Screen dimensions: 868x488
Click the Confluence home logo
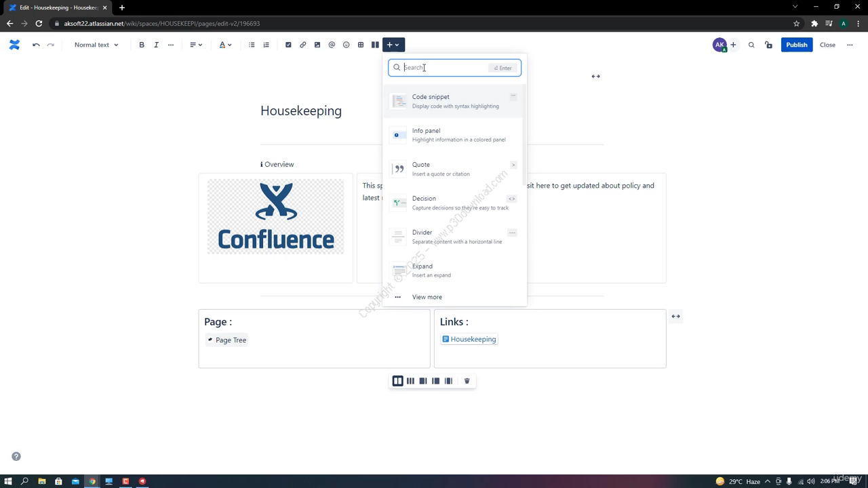click(14, 45)
